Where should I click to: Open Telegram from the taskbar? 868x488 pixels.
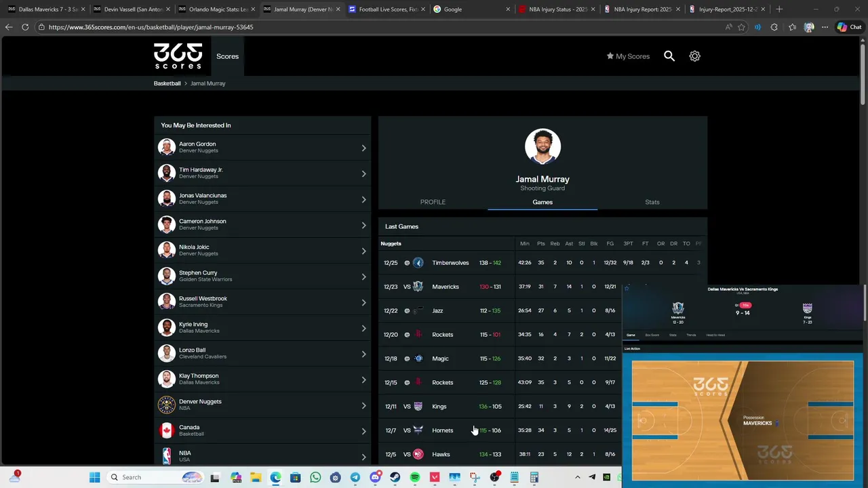[x=355, y=477]
